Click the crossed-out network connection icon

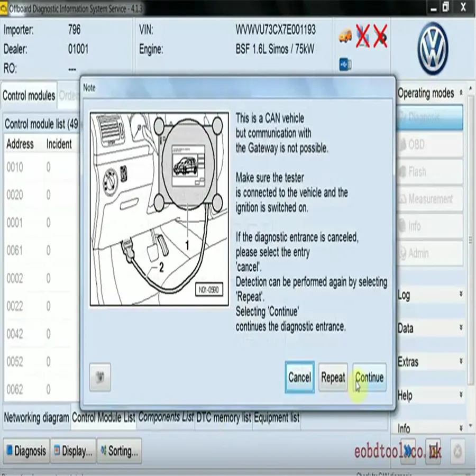pos(363,36)
